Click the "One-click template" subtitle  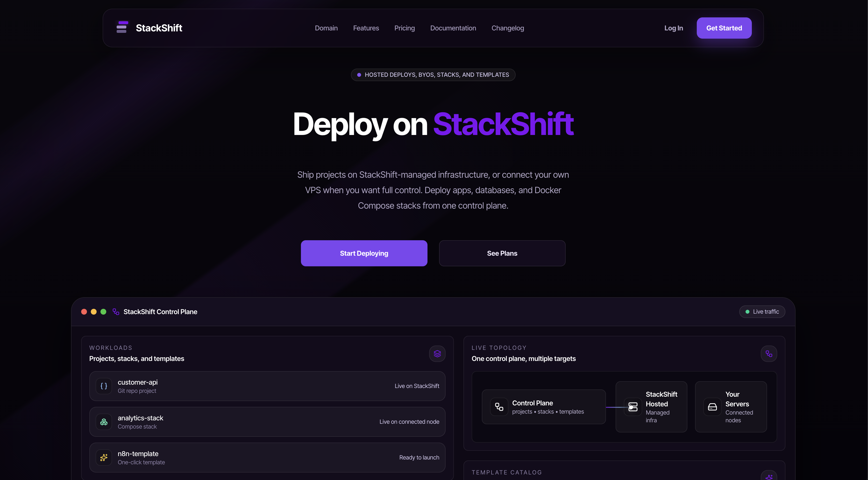pos(141,462)
